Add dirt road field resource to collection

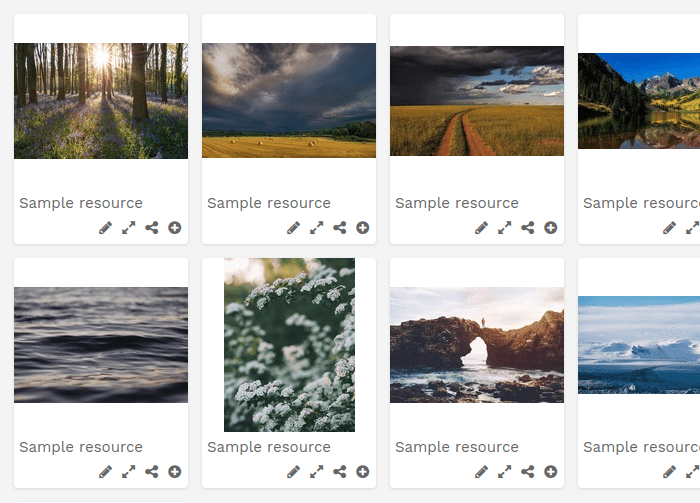click(x=550, y=228)
